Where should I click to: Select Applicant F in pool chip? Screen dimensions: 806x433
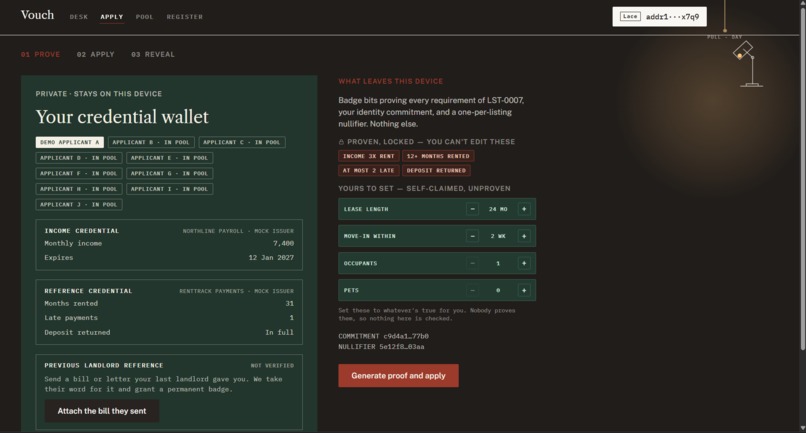(x=79, y=173)
